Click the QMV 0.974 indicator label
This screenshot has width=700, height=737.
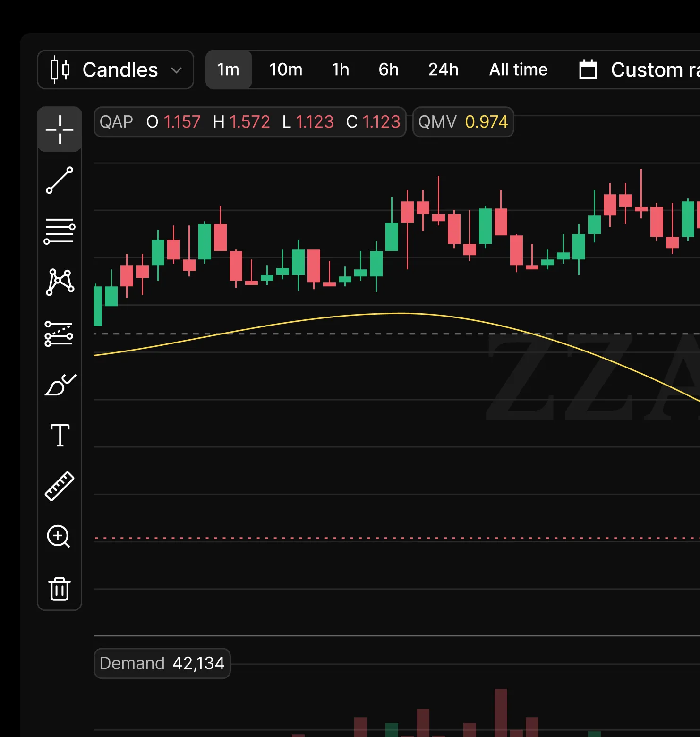(x=463, y=122)
